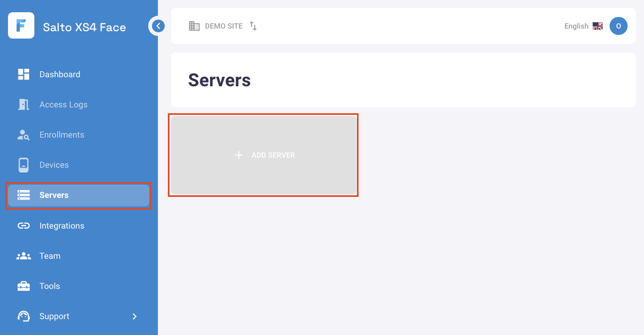This screenshot has height=335, width=644.
Task: Click the ADD SERVER card
Action: pos(263,155)
